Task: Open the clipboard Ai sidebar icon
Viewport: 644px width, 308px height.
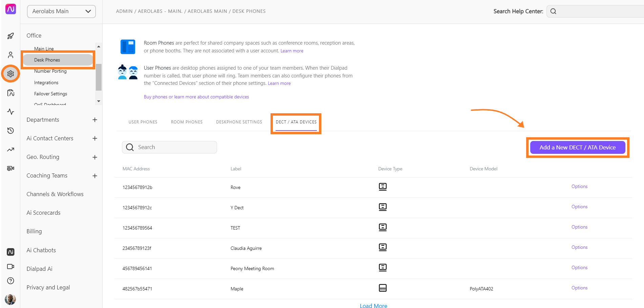Action: tap(10, 93)
